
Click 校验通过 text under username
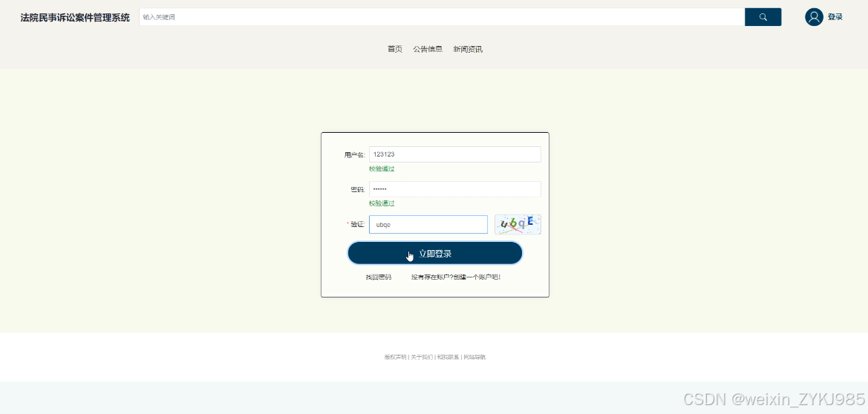click(382, 169)
